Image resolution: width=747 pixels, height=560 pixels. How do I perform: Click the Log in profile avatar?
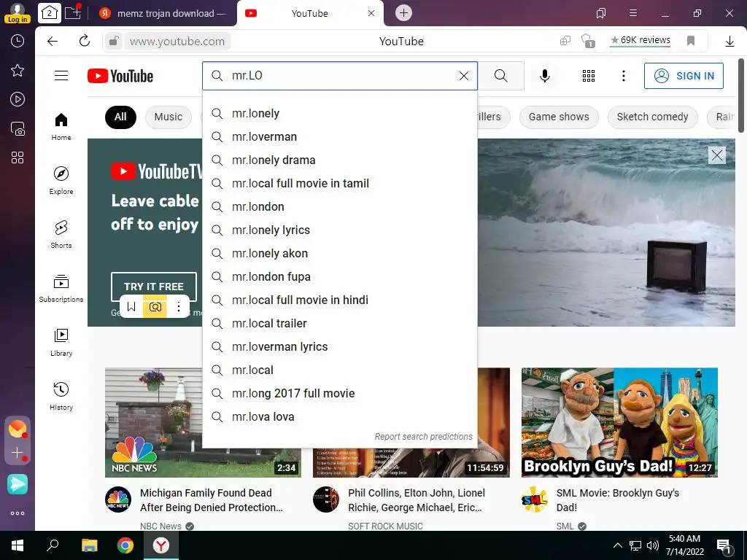click(18, 13)
